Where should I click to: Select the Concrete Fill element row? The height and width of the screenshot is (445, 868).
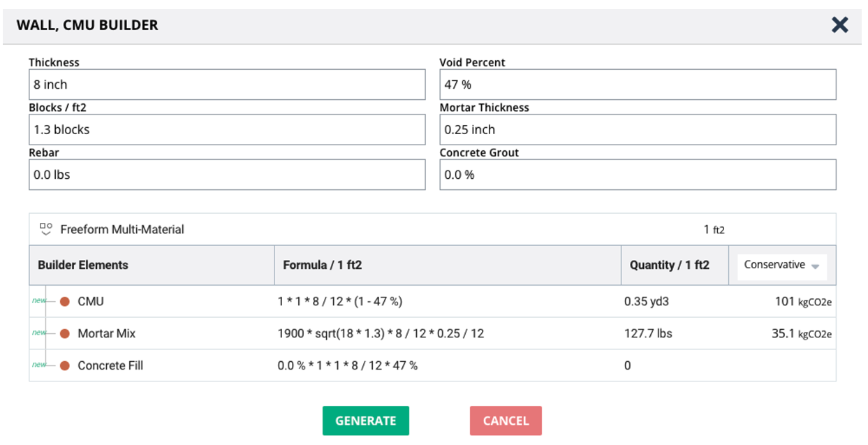click(110, 365)
